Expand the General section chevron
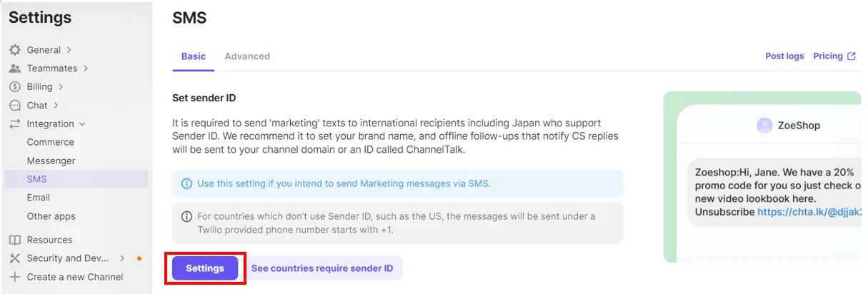Screen dimensions: 868x294 click(69, 50)
